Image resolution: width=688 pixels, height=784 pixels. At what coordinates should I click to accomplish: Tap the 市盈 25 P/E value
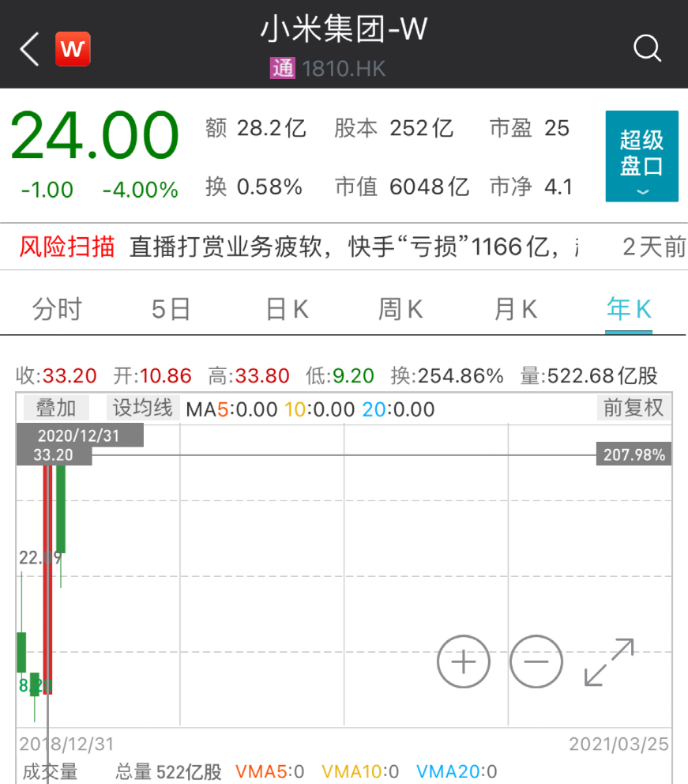coord(529,129)
